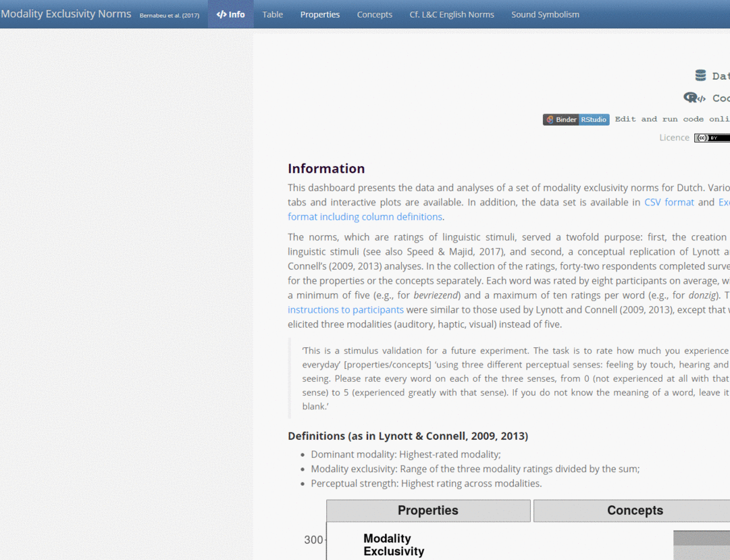Click the Concepts plot panel header
The height and width of the screenshot is (560, 730).
click(x=632, y=511)
